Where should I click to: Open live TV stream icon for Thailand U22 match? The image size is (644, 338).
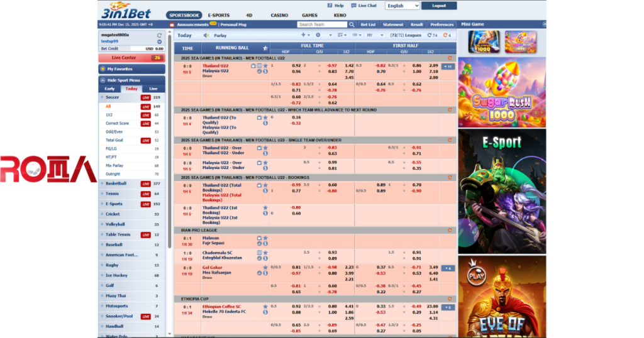(253, 65)
